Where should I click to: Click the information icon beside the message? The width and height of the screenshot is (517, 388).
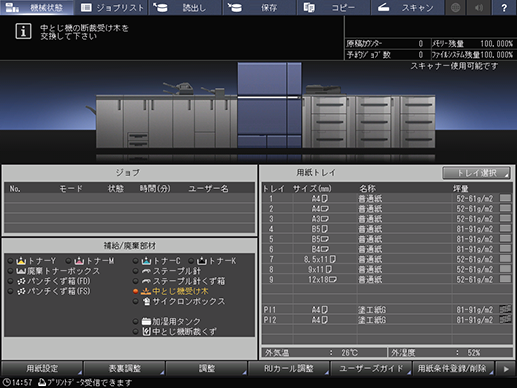tap(23, 31)
